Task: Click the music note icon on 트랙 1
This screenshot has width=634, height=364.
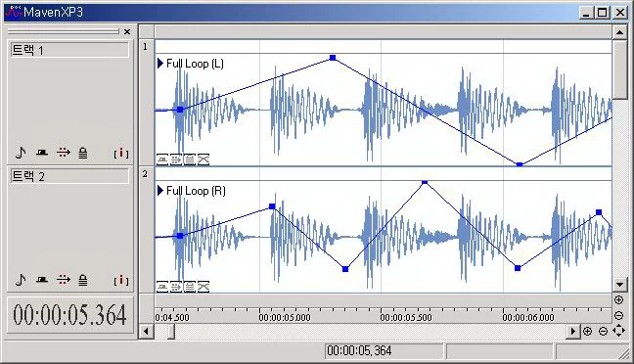Action: click(21, 153)
